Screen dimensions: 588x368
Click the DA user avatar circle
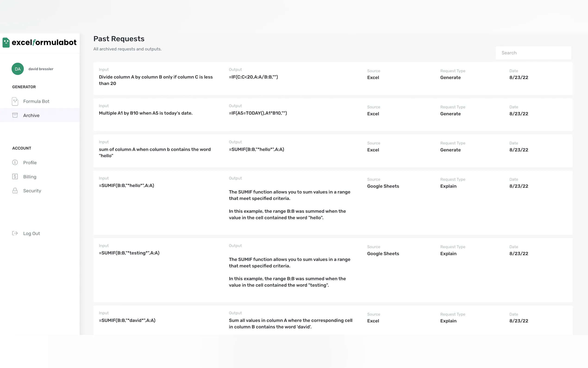click(18, 69)
